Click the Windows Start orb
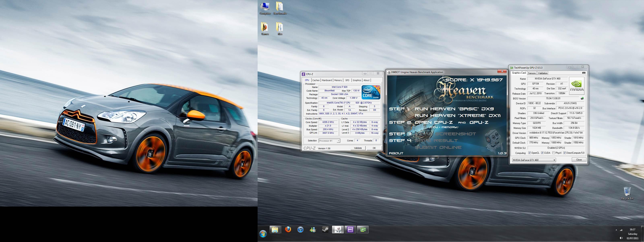Image resolution: width=644 pixels, height=242 pixels. [263, 234]
